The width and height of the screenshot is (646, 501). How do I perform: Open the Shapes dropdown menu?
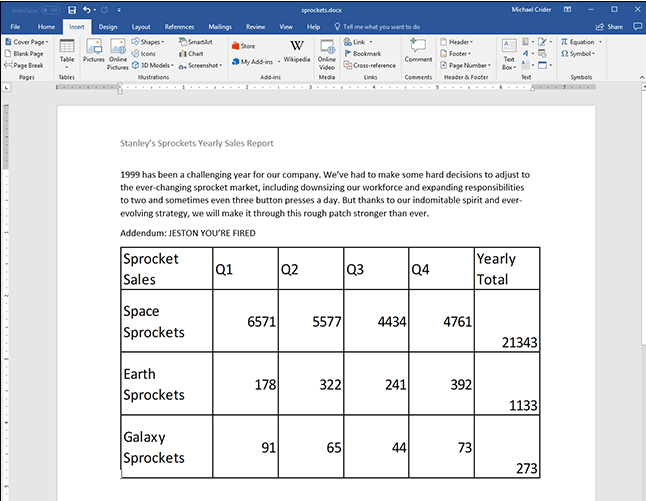[x=151, y=42]
